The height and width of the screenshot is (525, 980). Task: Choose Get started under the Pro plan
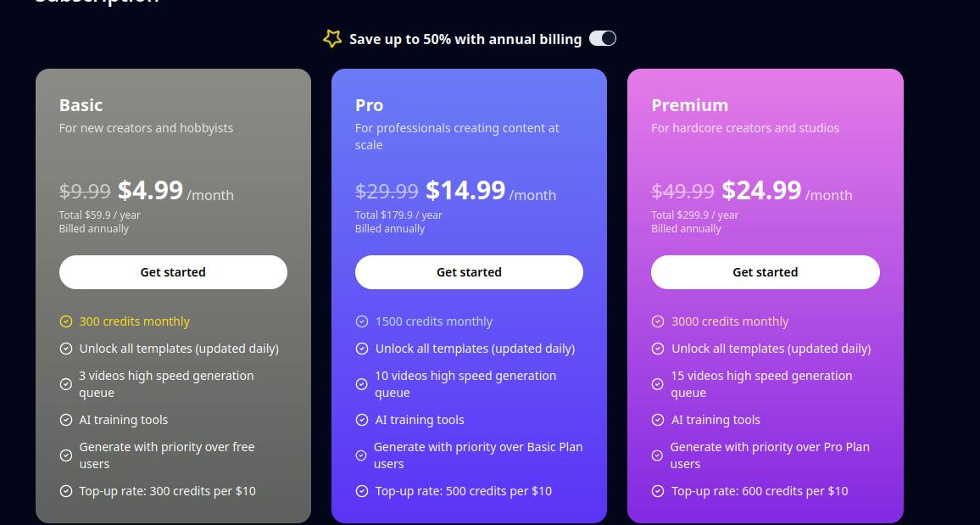(x=469, y=272)
